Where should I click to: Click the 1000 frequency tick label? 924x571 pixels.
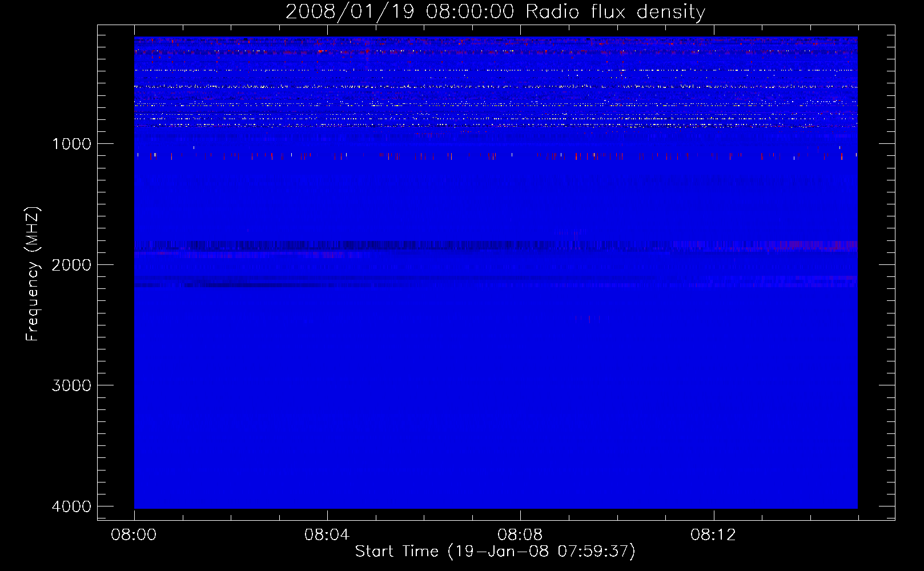(x=71, y=144)
